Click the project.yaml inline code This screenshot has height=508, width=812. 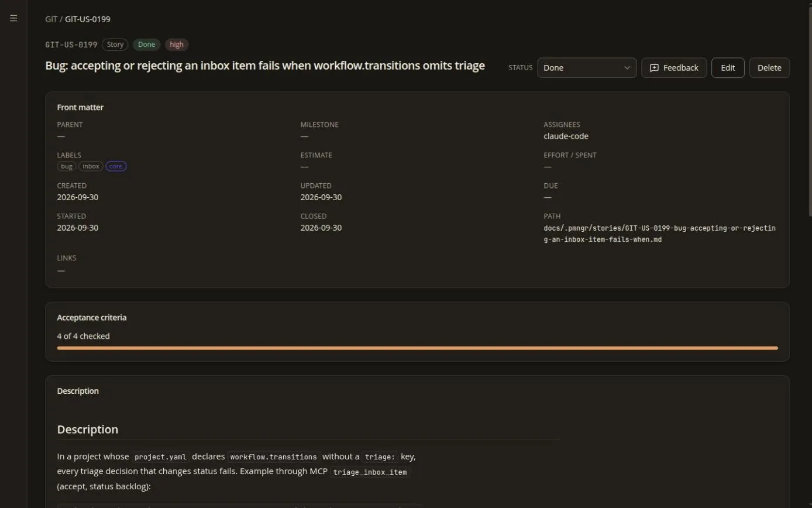click(x=160, y=457)
